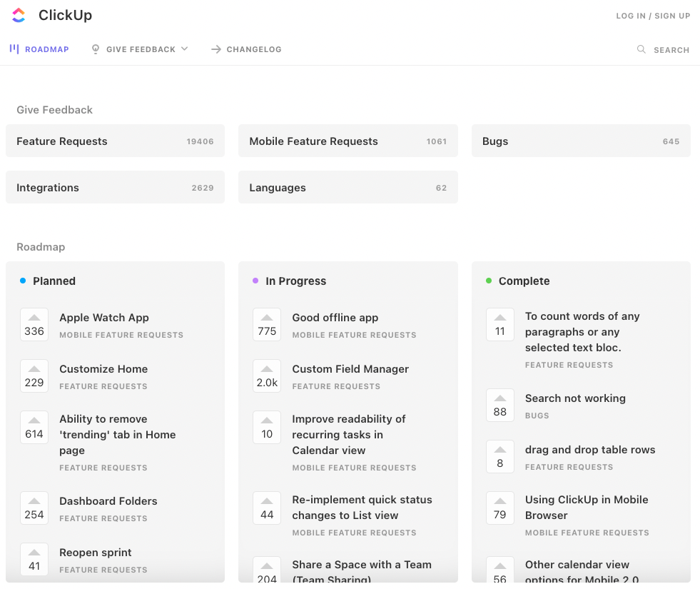700x589 pixels.
Task: Open Improve readability of recurring tasks post
Action: [349, 435]
